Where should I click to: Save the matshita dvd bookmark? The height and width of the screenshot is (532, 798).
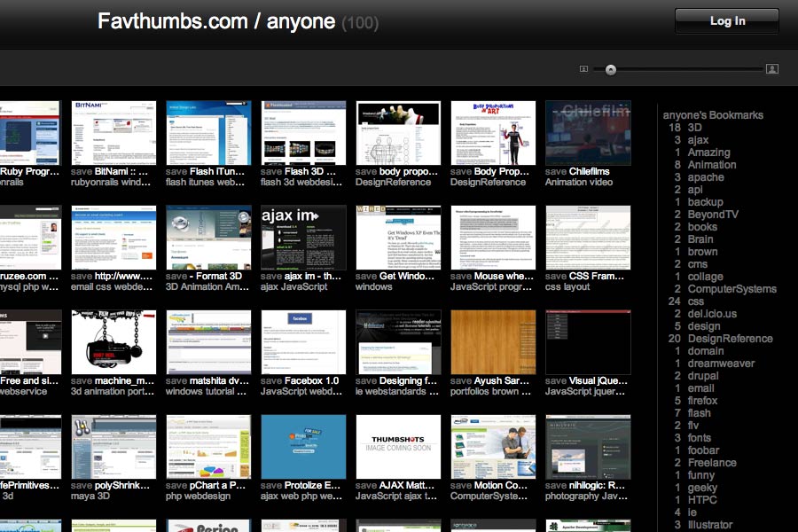[x=176, y=380]
